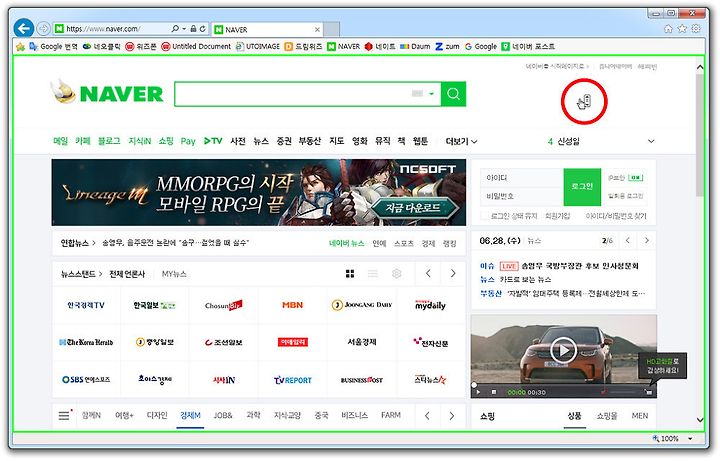Expand the 더보기 menu

(x=461, y=141)
